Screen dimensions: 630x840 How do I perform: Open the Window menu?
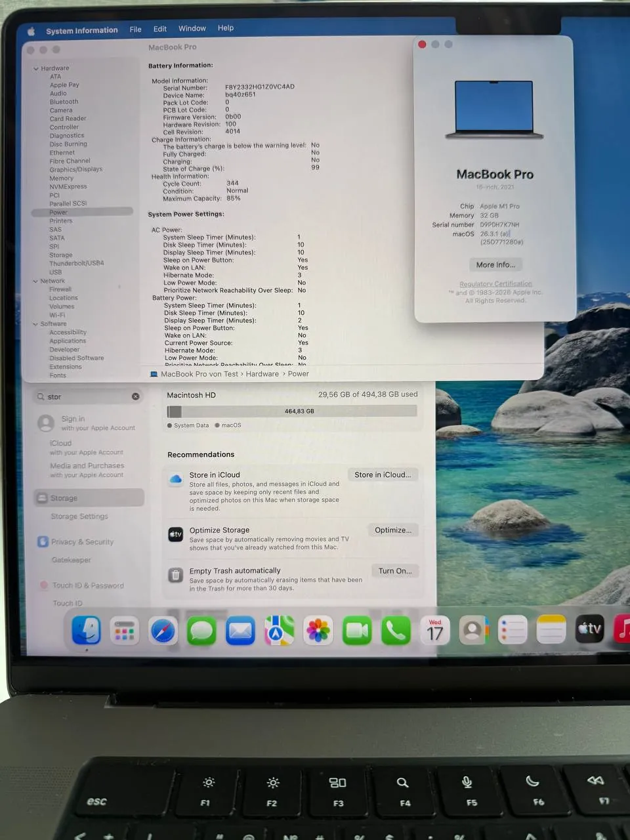pos(192,28)
